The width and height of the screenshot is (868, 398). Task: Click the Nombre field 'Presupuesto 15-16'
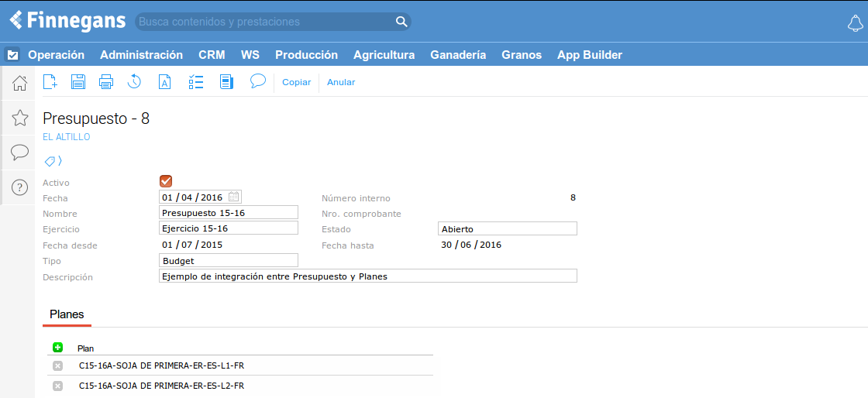(x=229, y=212)
